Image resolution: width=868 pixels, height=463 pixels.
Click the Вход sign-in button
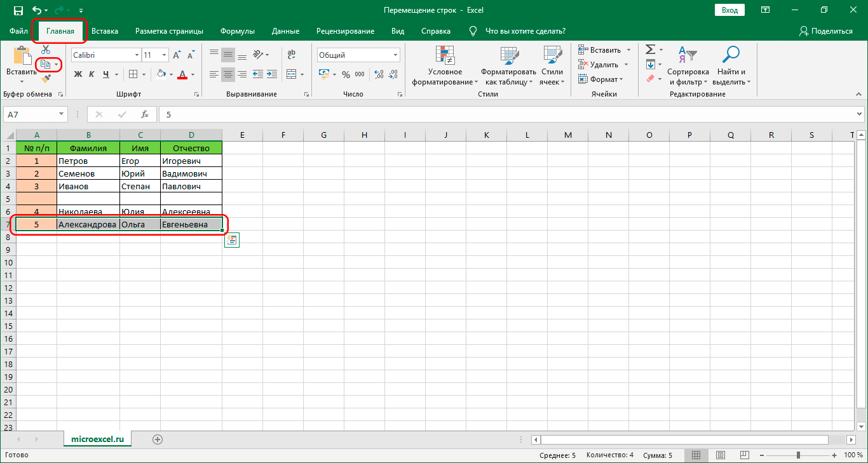click(x=729, y=10)
